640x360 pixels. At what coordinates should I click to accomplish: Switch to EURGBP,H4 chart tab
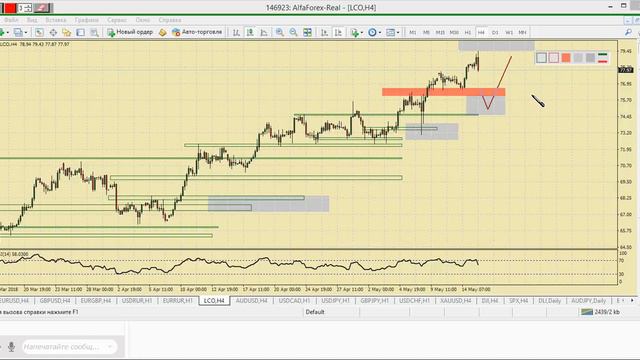96,301
